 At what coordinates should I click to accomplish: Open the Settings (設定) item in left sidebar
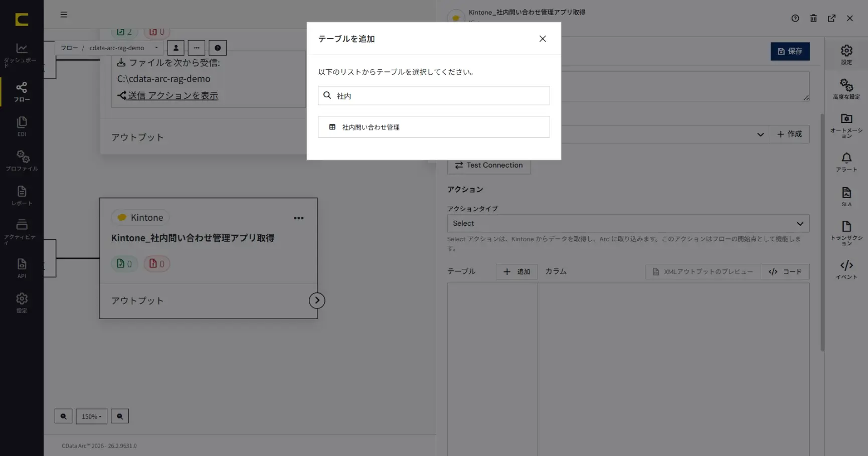tap(22, 303)
